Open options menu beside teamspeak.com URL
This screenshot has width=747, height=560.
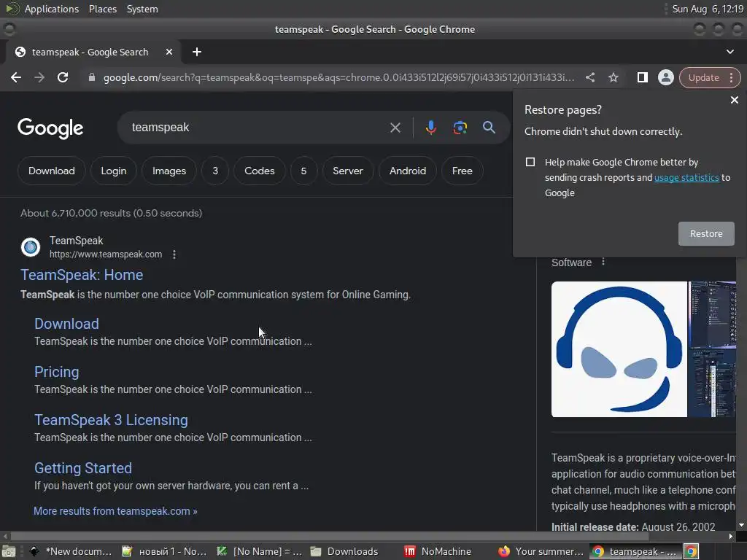coord(174,254)
